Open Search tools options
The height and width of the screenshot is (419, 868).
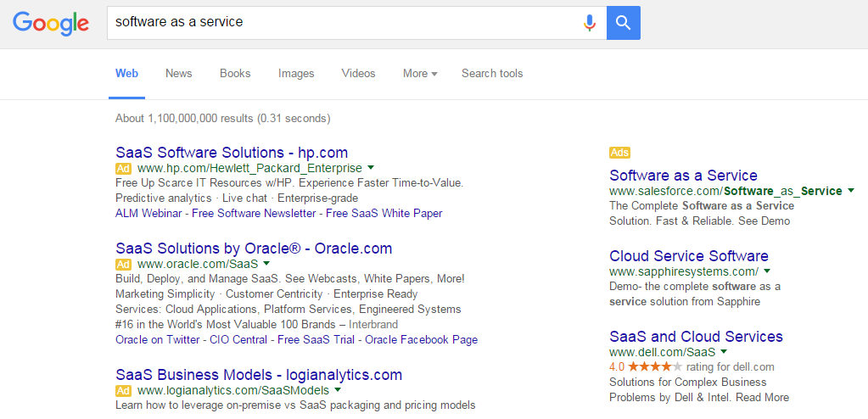point(492,74)
